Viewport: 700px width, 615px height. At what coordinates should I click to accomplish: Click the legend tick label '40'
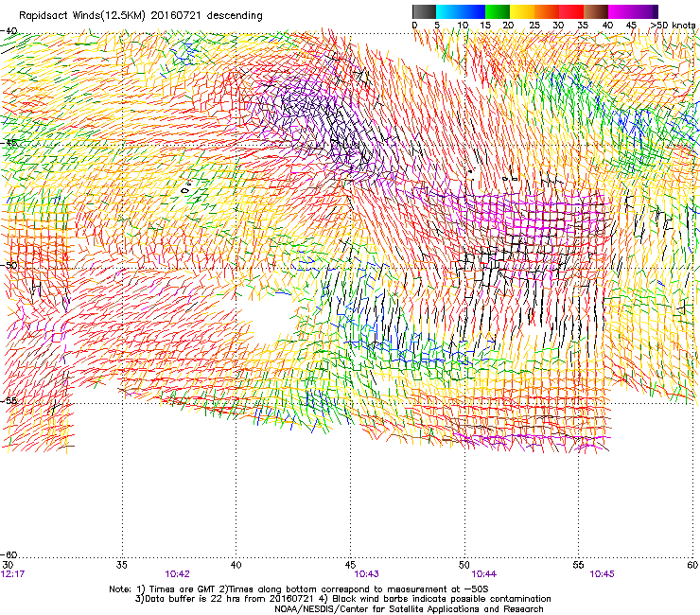tap(607, 26)
